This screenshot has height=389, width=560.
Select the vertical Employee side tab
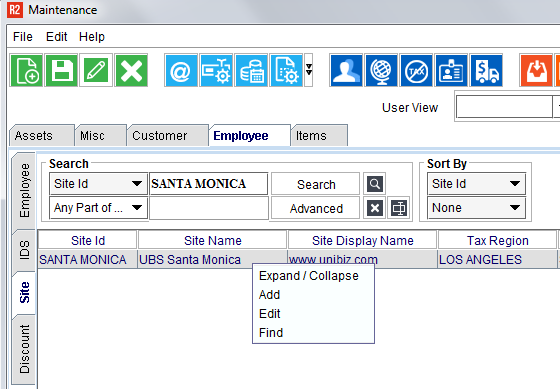(x=24, y=191)
